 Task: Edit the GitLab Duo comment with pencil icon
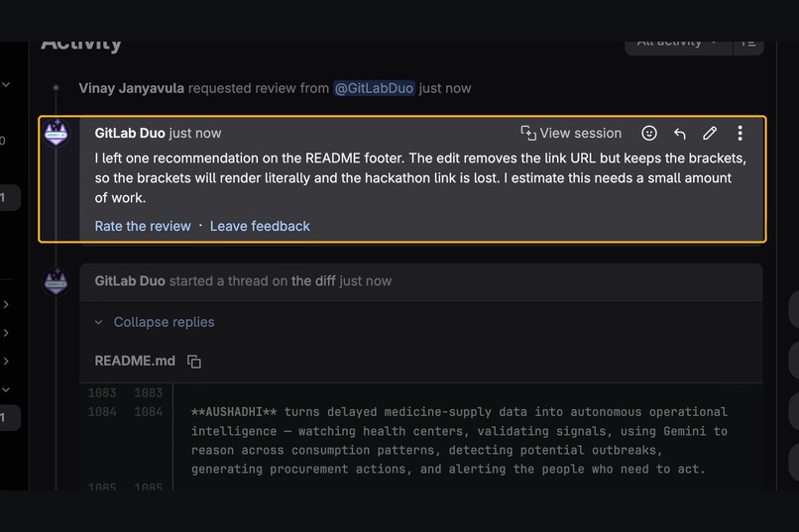pyautogui.click(x=710, y=134)
